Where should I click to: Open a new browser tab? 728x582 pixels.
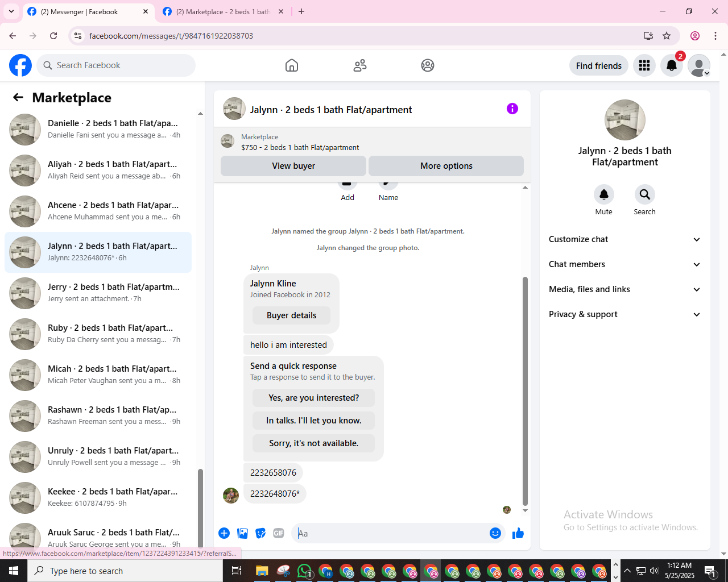pyautogui.click(x=301, y=11)
